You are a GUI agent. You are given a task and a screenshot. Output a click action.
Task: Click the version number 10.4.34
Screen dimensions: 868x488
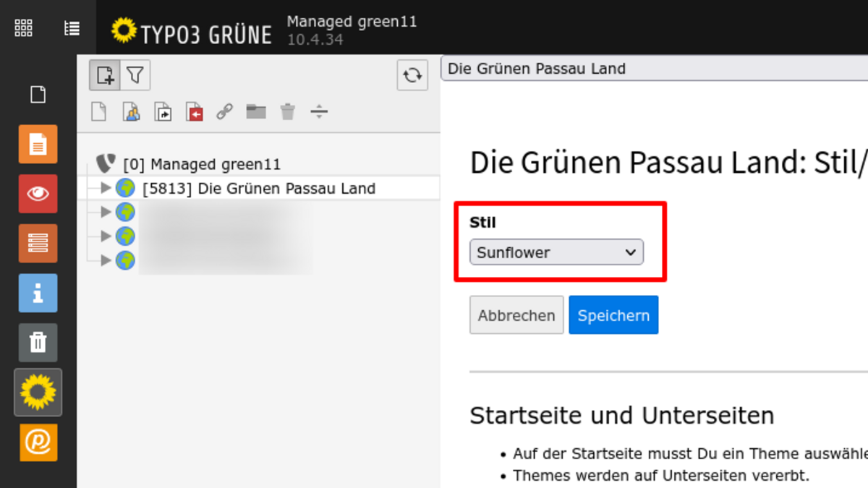315,40
